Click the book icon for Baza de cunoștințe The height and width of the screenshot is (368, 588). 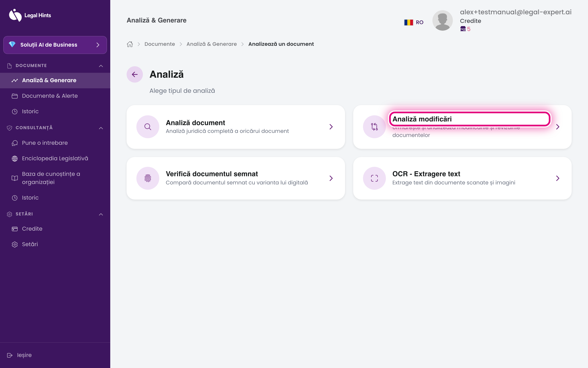tap(14, 178)
